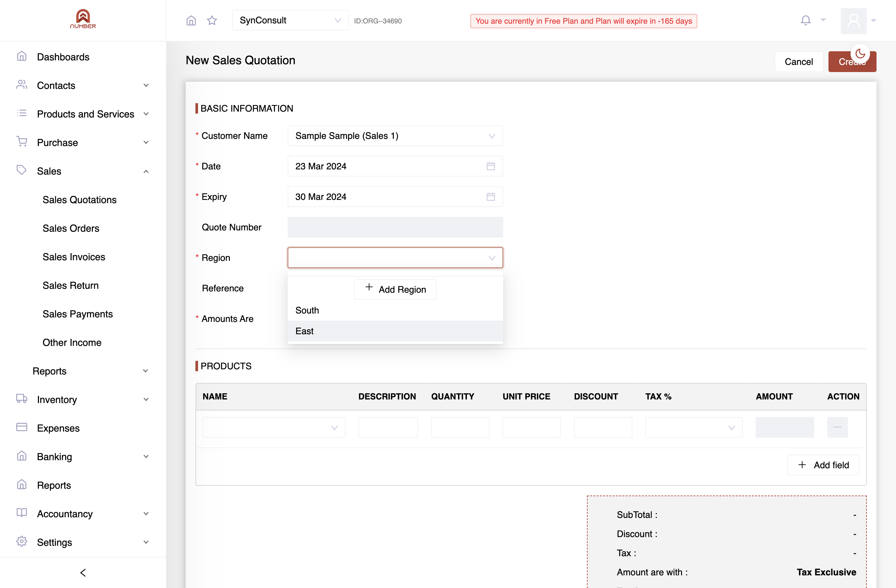This screenshot has height=588, width=896.
Task: Click the Purchase cart icon
Action: [x=22, y=142]
